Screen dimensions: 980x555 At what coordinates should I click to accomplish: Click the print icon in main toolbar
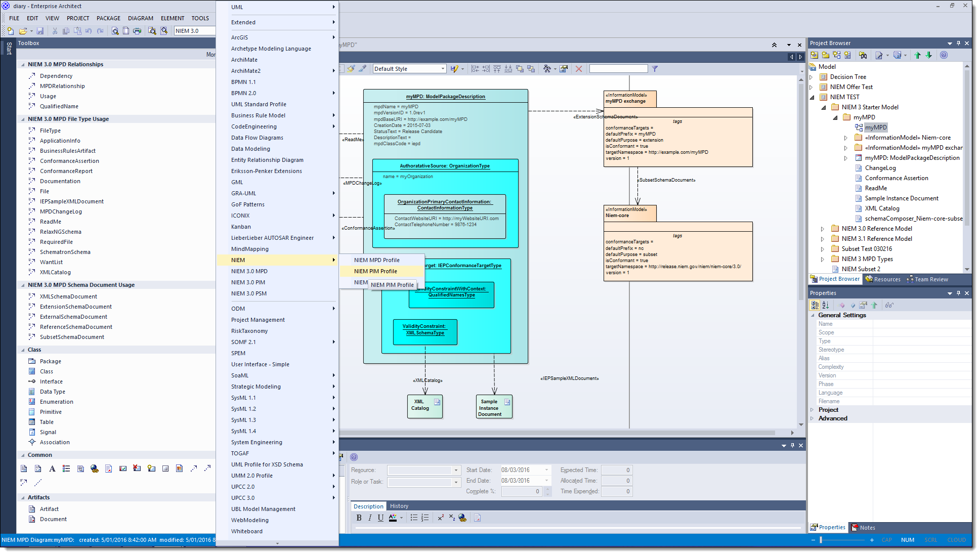pos(137,31)
